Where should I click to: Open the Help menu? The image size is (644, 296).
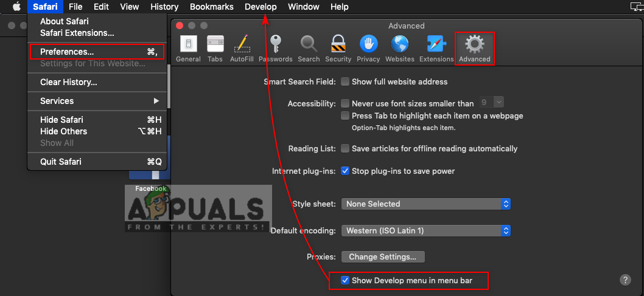click(340, 7)
